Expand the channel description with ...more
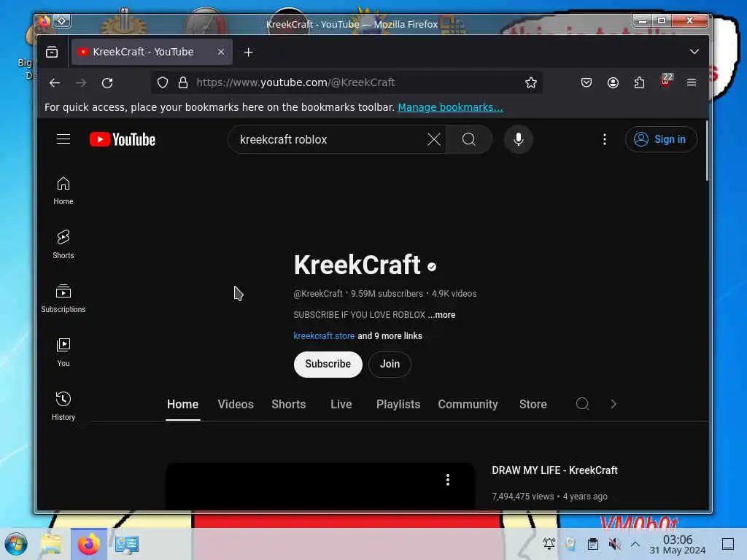The image size is (747, 560). 441,315
